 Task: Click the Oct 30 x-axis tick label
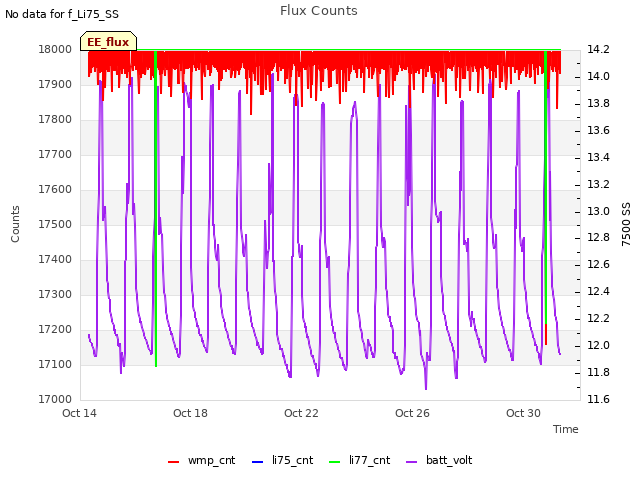click(x=523, y=413)
